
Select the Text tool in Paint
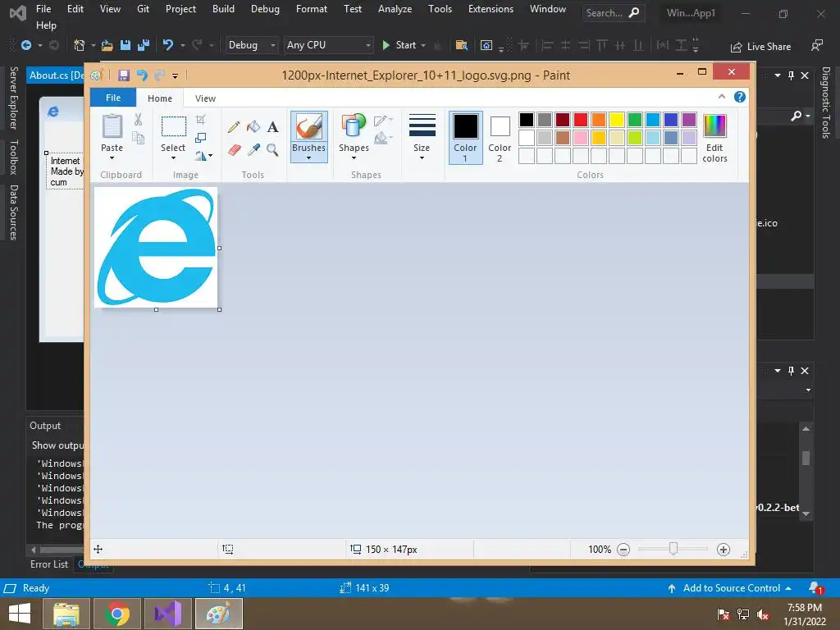coord(272,127)
